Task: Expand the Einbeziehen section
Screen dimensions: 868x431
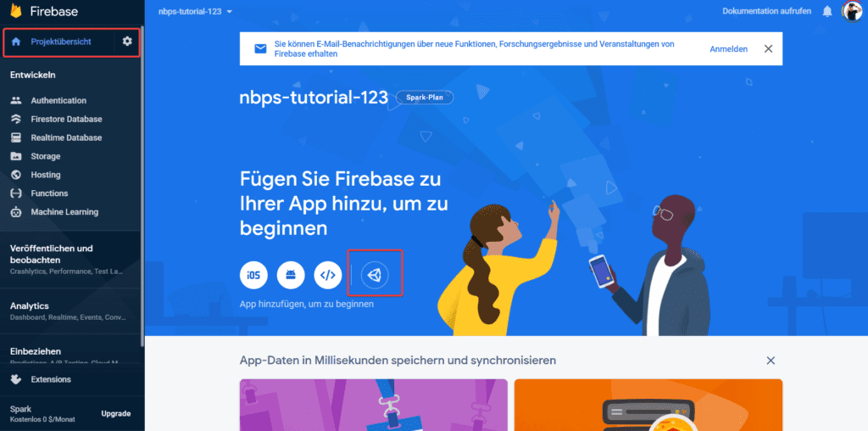Action: click(x=71, y=355)
